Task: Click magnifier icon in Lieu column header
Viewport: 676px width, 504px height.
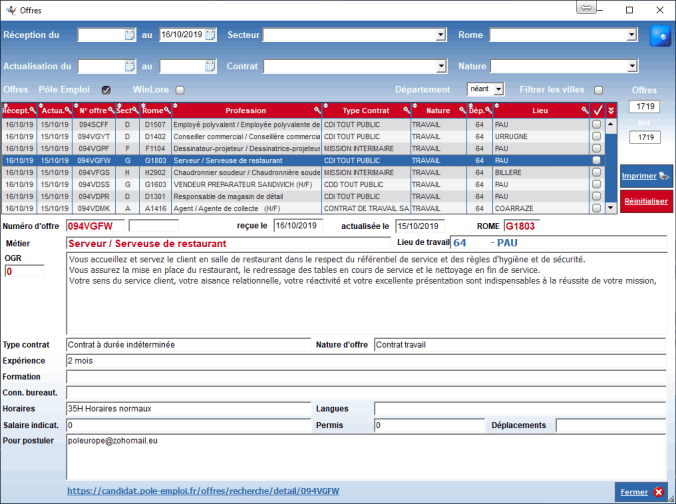Action: [585, 110]
